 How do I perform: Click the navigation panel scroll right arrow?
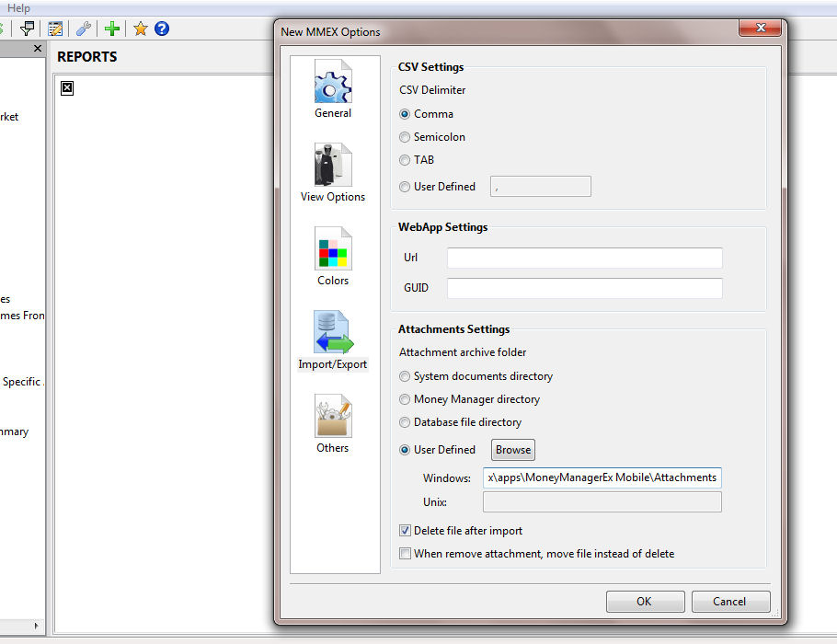[x=36, y=626]
